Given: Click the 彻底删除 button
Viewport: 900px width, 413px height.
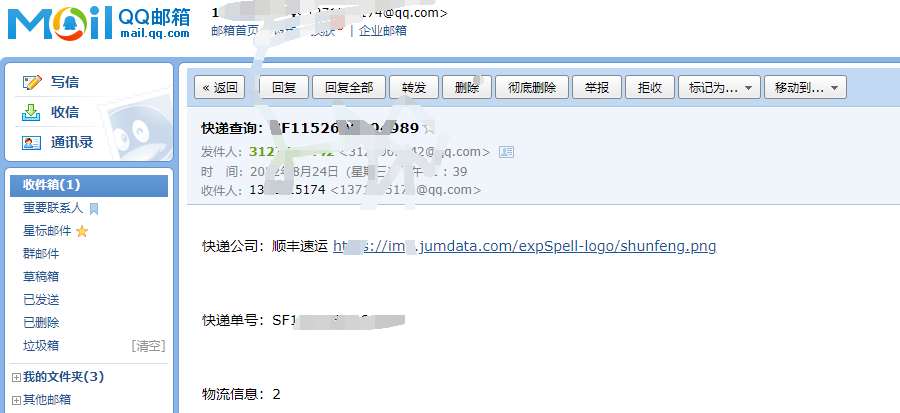Looking at the screenshot, I should pos(532,87).
